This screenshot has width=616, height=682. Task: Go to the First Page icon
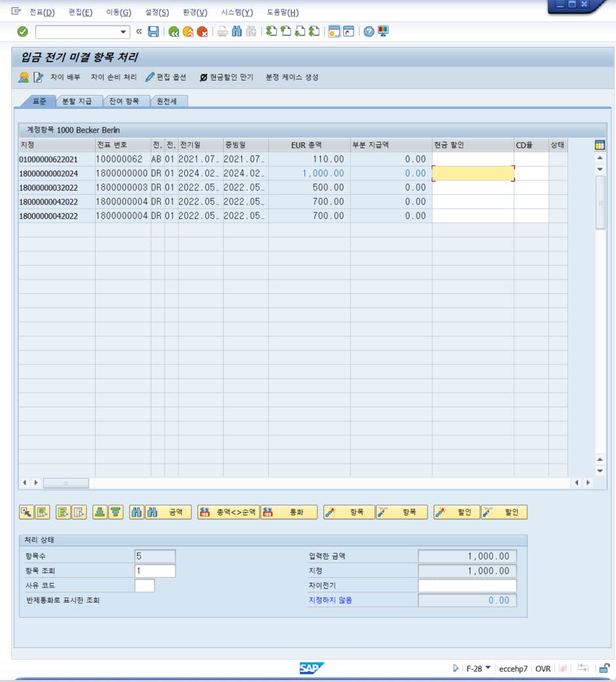click(x=272, y=31)
